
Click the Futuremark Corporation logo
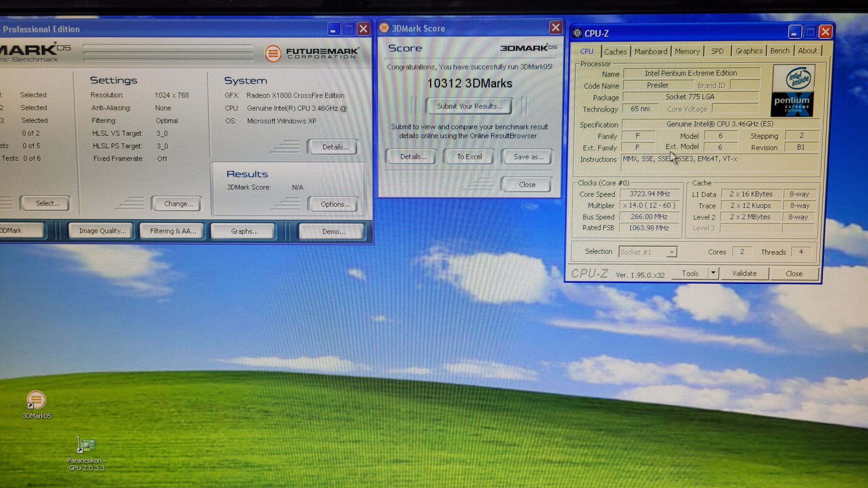(x=312, y=53)
